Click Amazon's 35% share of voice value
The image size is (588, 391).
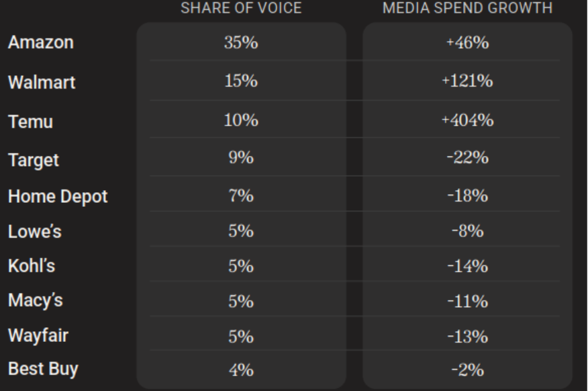(241, 43)
